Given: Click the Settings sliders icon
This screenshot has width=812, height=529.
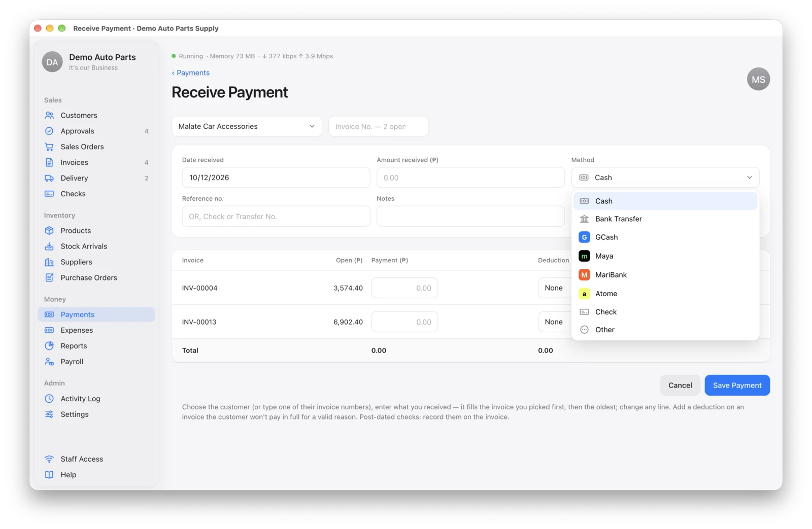Looking at the screenshot, I should coord(49,415).
